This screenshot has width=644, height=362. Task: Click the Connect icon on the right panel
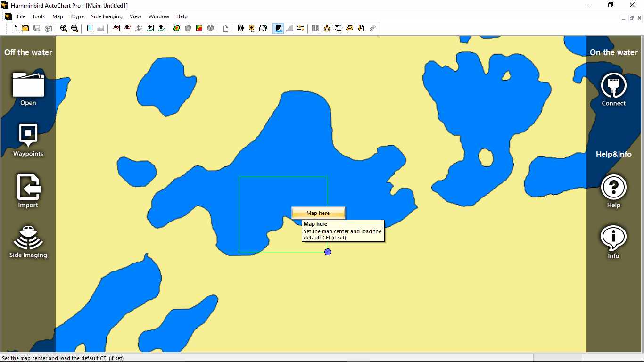click(x=613, y=89)
